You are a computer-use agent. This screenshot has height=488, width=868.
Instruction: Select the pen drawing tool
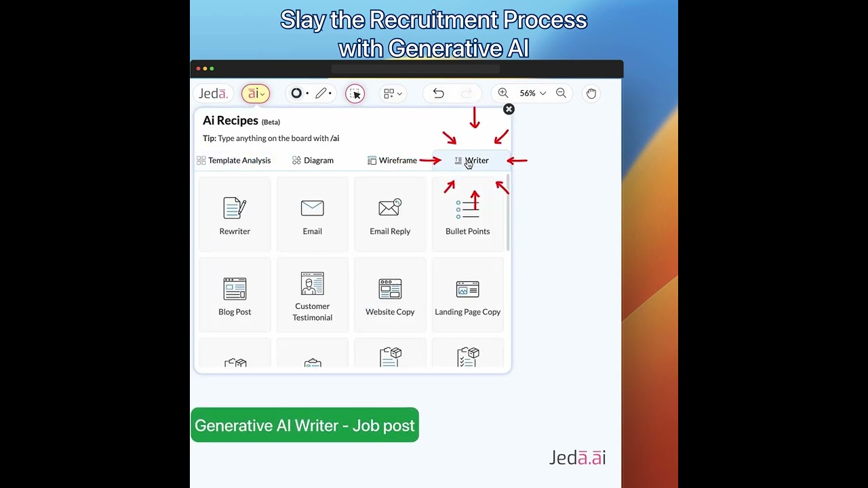(321, 94)
